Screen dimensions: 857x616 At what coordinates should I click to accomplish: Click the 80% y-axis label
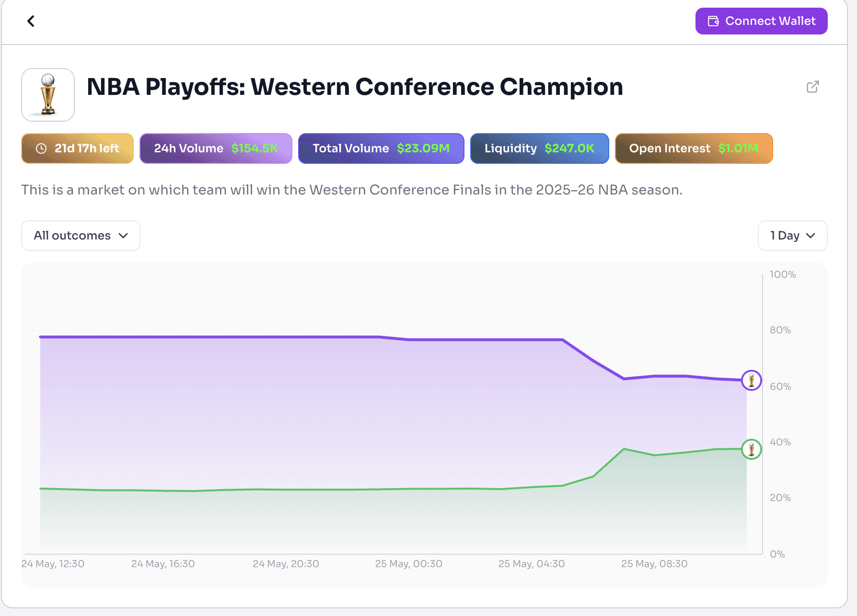pyautogui.click(x=780, y=330)
